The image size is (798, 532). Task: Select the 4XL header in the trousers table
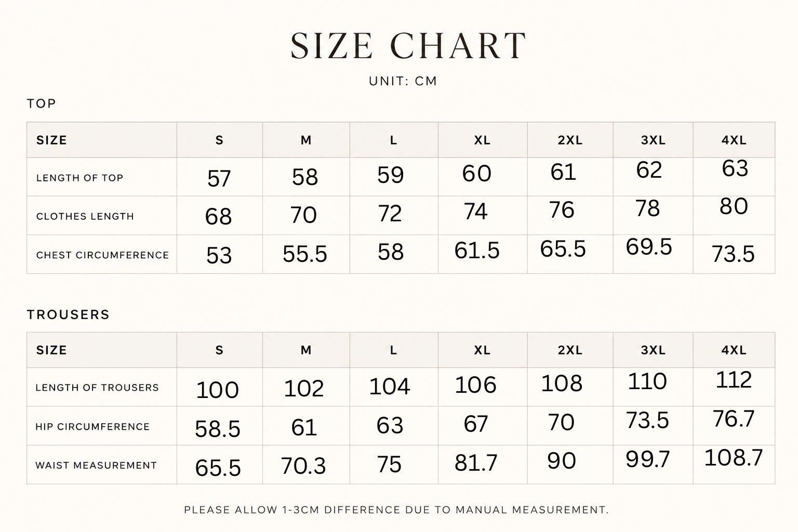tap(734, 350)
